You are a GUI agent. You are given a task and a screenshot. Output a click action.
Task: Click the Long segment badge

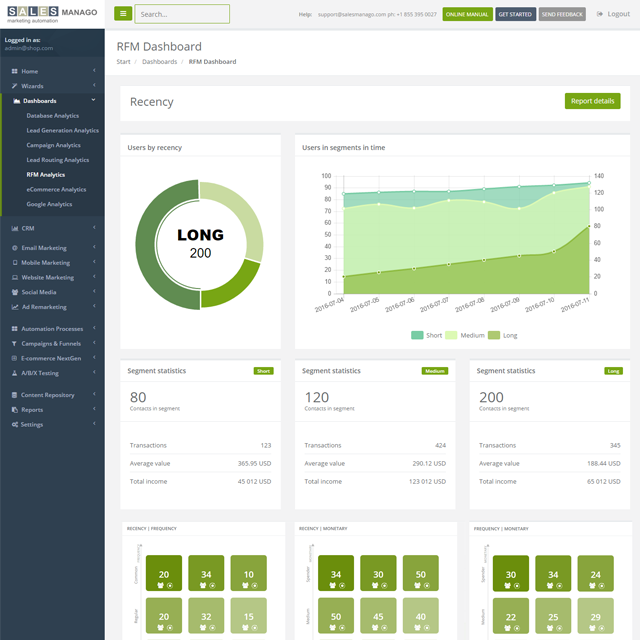tap(613, 371)
